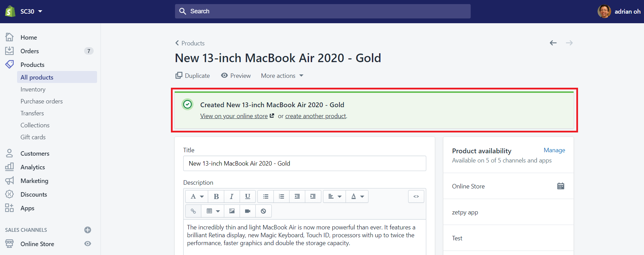Click the zetpy app channel row
This screenshot has width=644, height=255.
click(x=508, y=212)
